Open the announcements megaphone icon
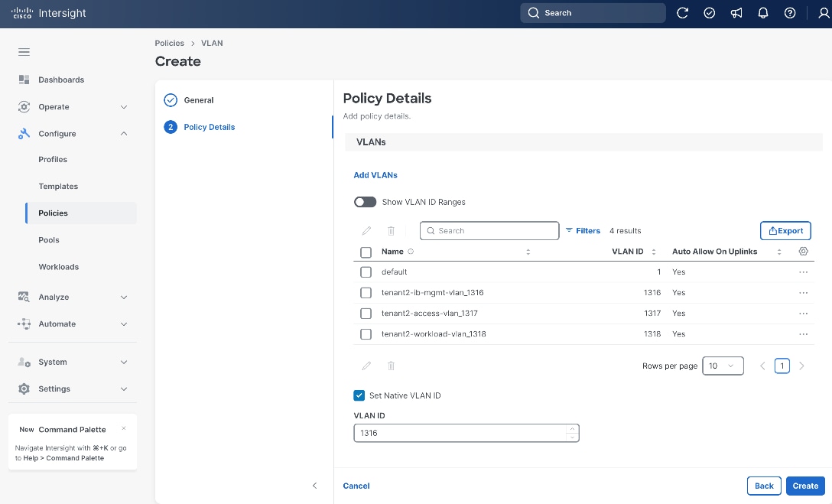 coord(736,13)
